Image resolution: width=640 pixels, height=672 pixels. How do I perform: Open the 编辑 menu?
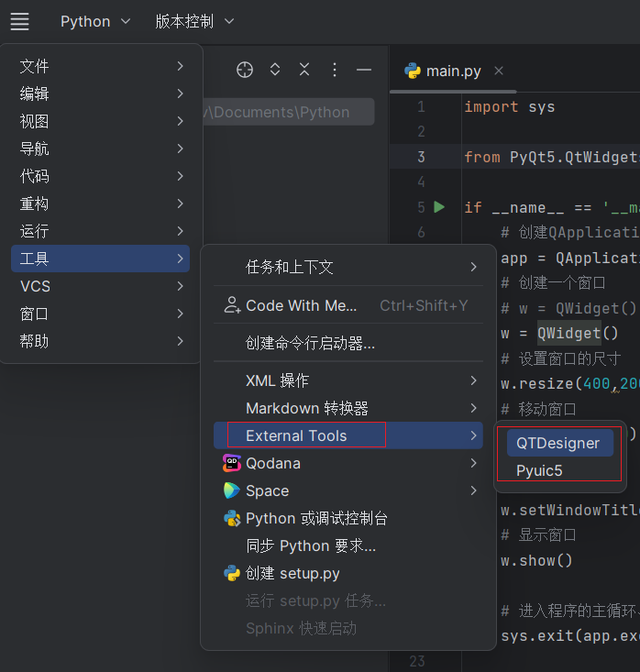click(x=100, y=94)
